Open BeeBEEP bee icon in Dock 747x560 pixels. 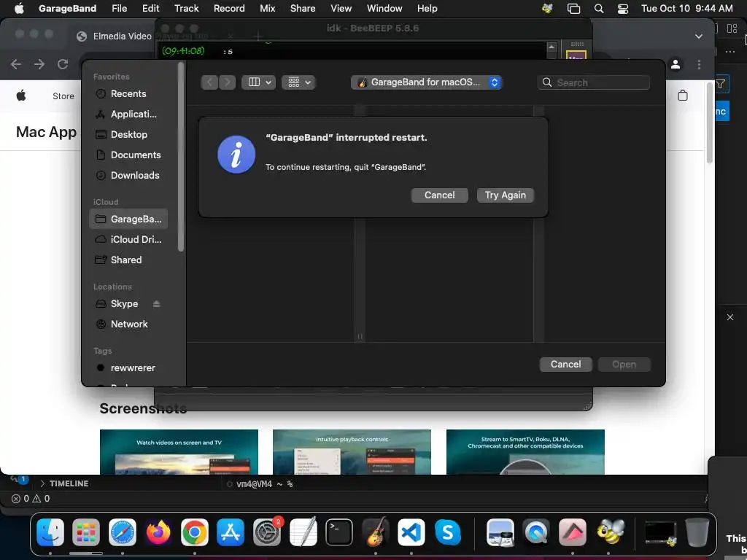click(611, 532)
